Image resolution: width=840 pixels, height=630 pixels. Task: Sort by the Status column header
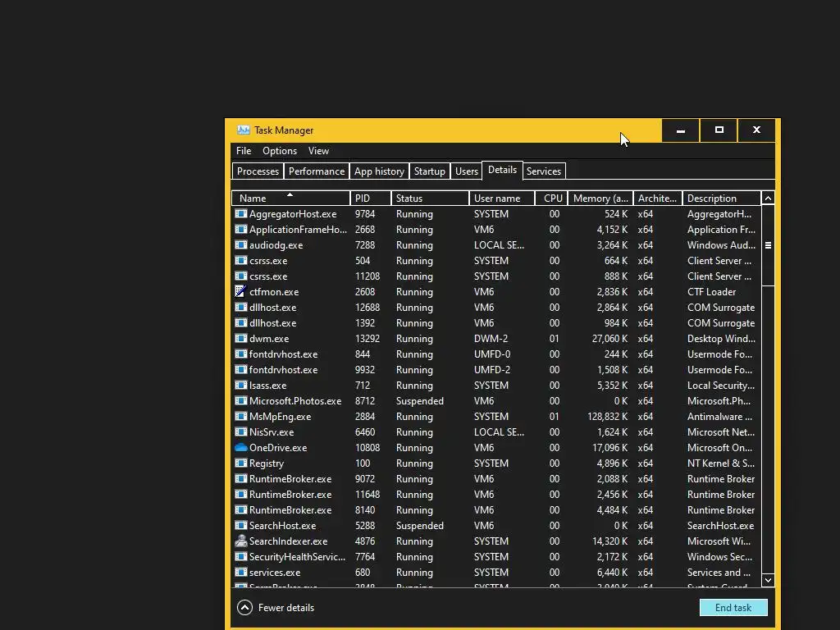click(430, 199)
